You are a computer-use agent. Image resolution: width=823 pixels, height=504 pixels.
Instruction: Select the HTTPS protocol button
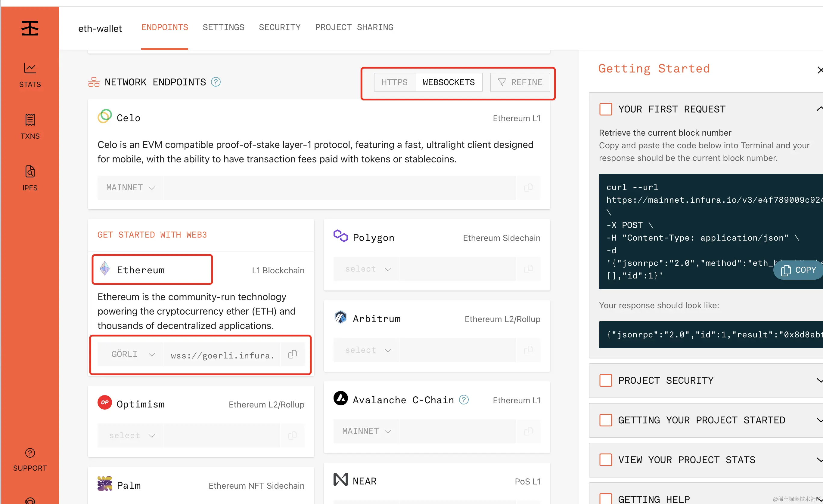(x=394, y=82)
